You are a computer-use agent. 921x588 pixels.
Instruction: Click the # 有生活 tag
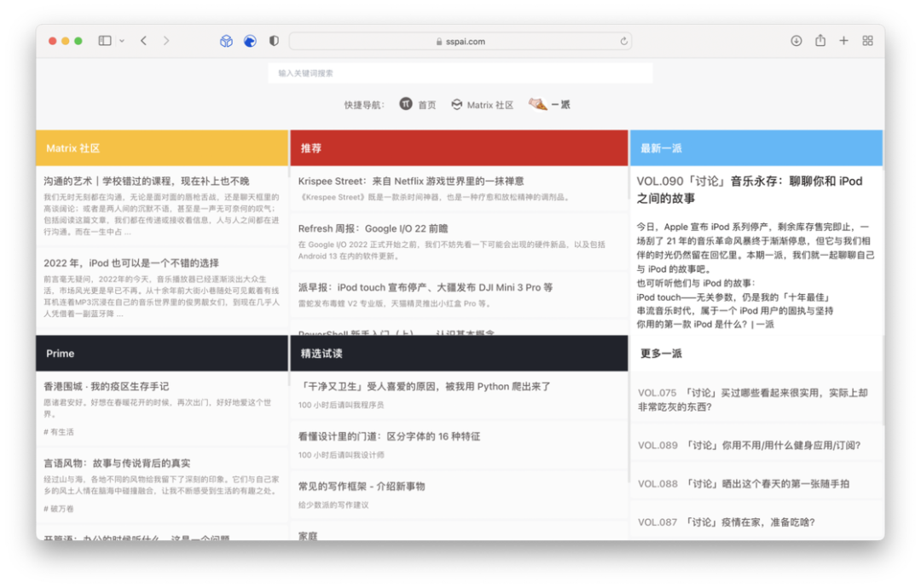tap(59, 432)
